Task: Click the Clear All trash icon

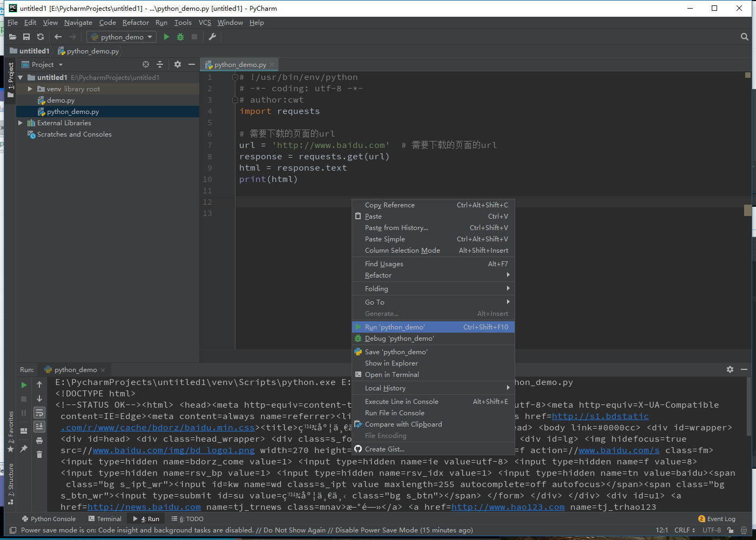Action: 39,454
